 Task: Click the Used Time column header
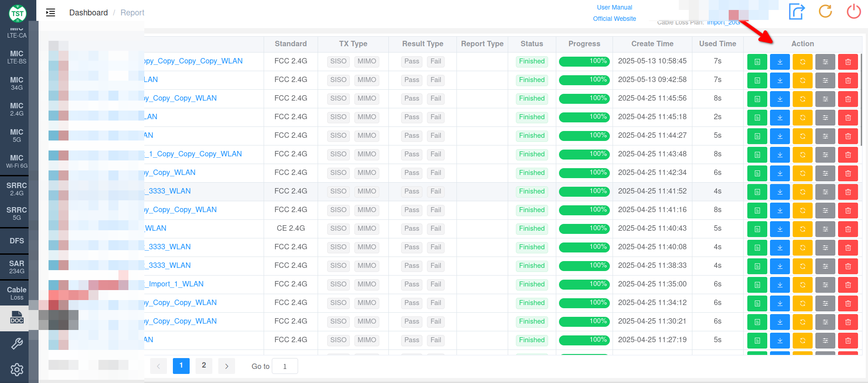pyautogui.click(x=717, y=44)
